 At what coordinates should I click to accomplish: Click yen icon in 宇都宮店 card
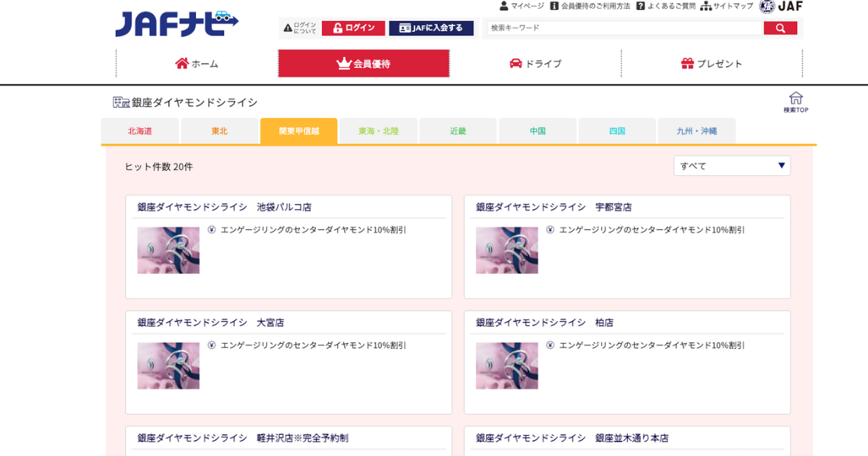coord(550,229)
